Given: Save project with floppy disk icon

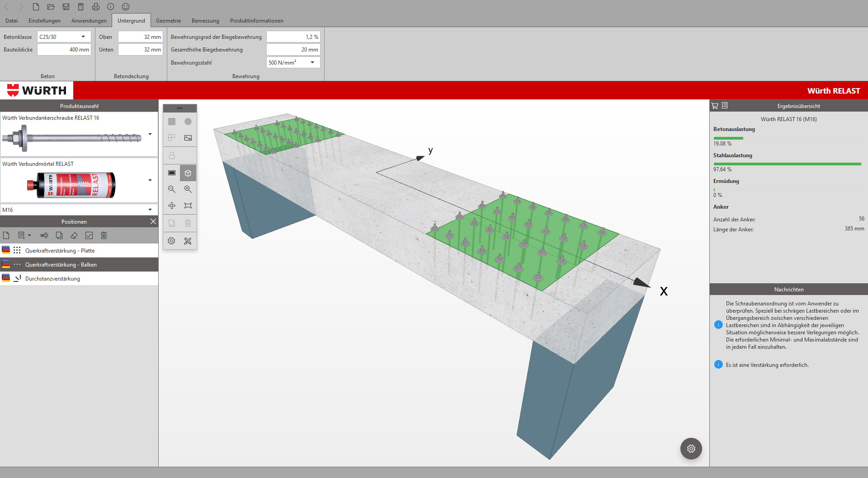Looking at the screenshot, I should point(66,7).
